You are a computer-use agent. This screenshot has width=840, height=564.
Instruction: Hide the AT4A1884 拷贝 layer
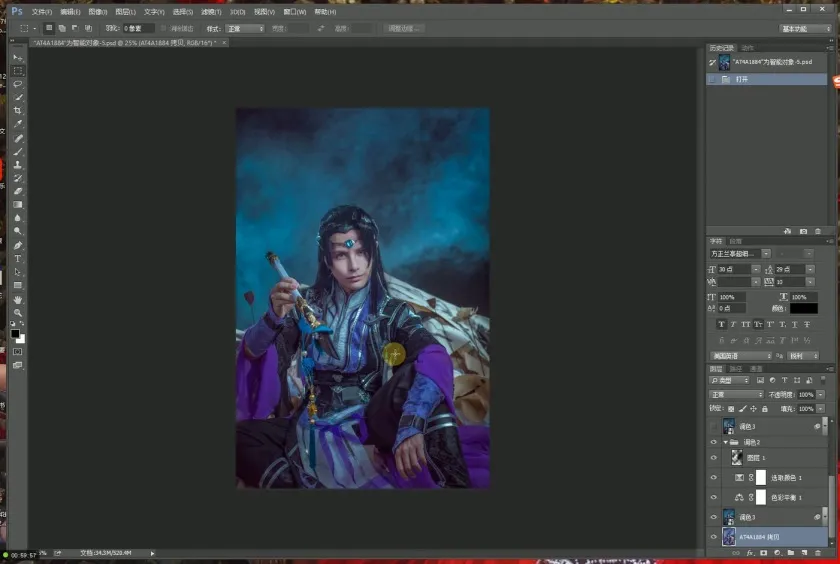point(713,537)
